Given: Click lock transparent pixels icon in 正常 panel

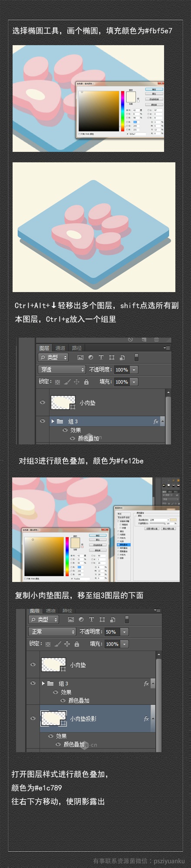Looking at the screenshot, I should point(48,644).
